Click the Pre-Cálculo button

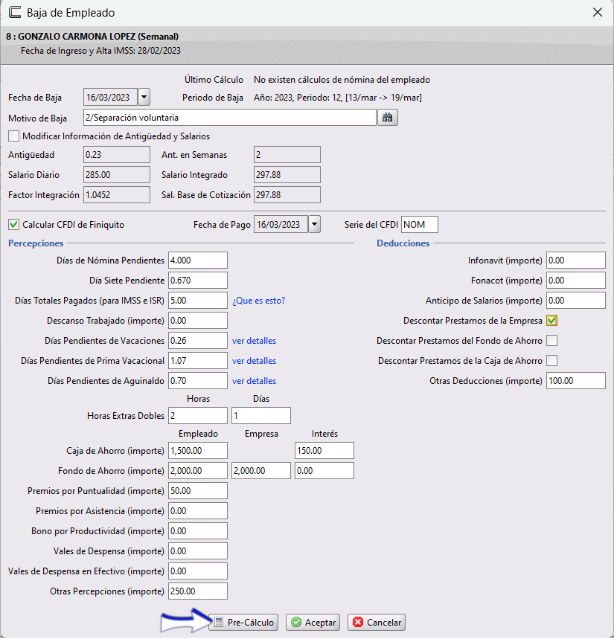pyautogui.click(x=243, y=623)
